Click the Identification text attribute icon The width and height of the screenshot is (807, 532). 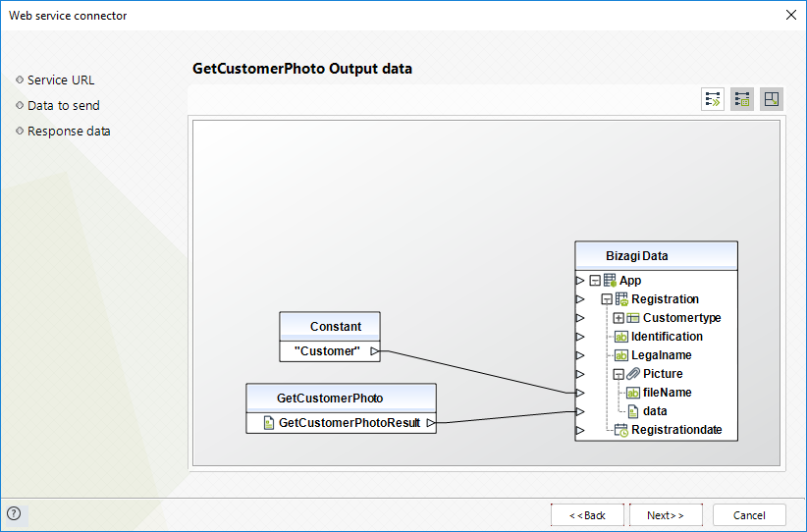[621, 337]
